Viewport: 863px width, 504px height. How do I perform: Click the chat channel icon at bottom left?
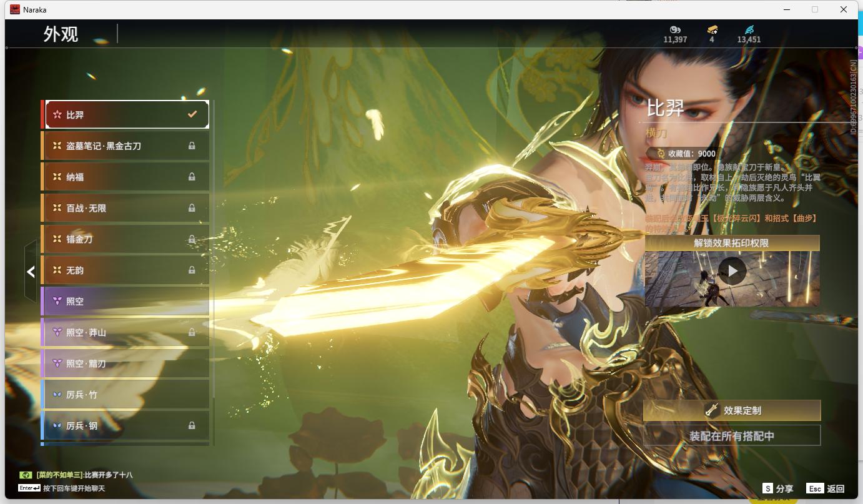[26, 475]
